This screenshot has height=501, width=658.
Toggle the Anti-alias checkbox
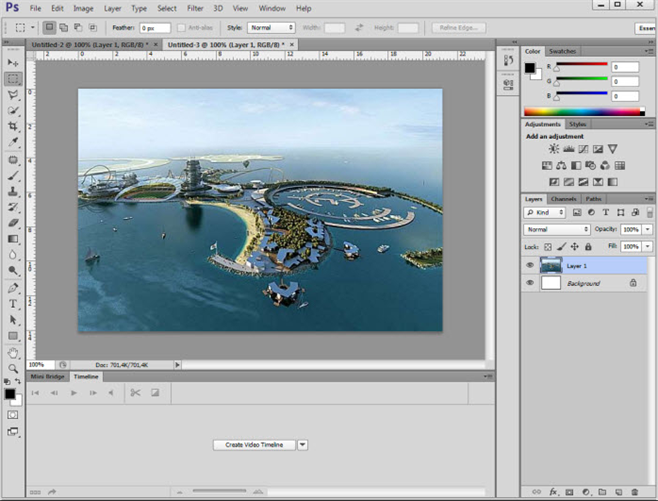click(181, 28)
